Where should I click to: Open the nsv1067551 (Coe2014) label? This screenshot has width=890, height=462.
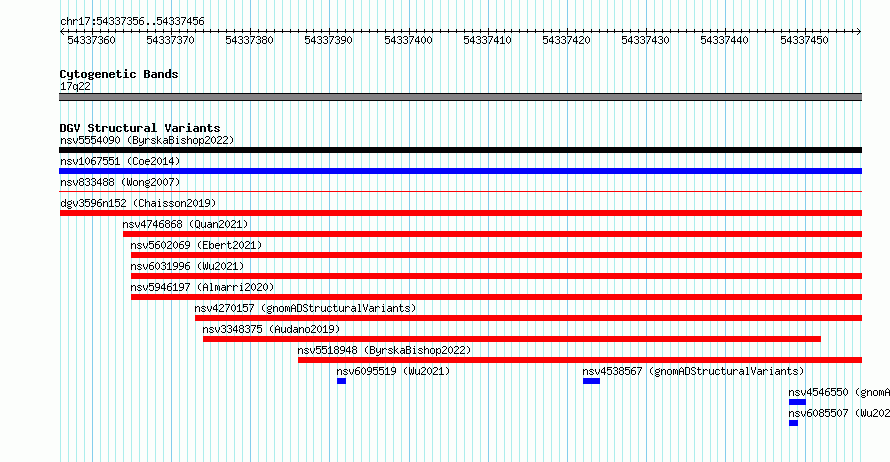(120, 161)
